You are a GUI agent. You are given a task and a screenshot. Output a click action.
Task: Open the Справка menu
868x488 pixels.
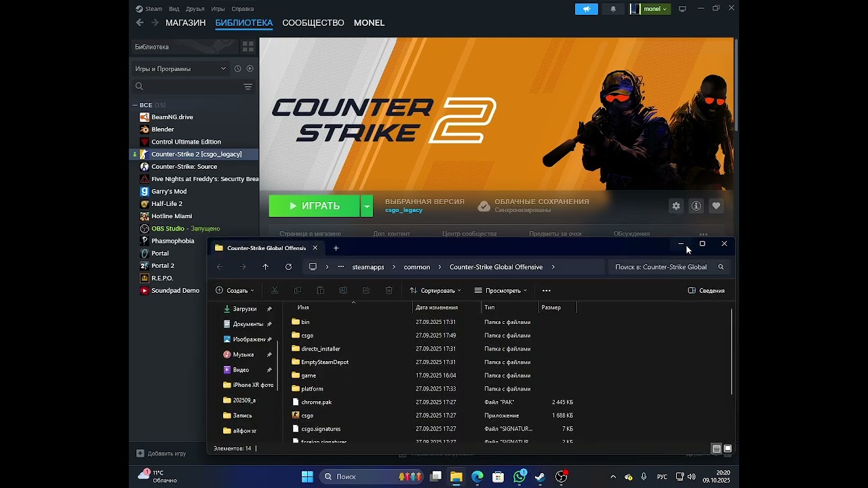(x=243, y=9)
